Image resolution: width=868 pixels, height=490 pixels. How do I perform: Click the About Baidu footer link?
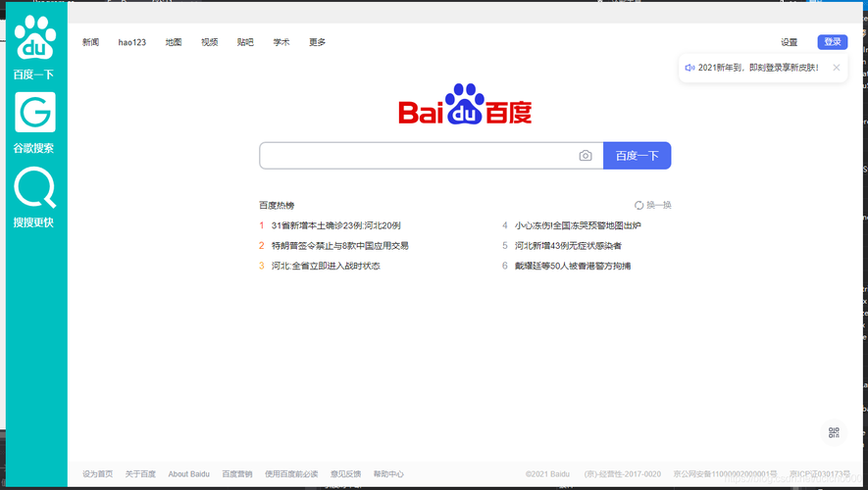[188, 474]
